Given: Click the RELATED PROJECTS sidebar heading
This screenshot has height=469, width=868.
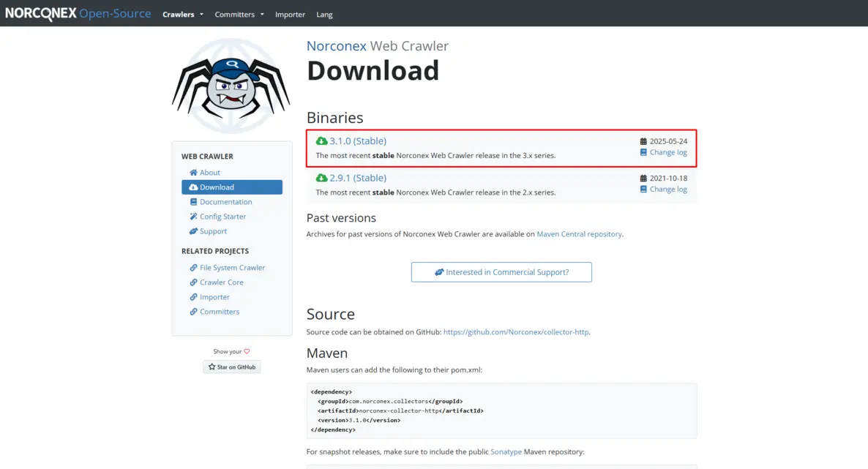Looking at the screenshot, I should 214,252.
